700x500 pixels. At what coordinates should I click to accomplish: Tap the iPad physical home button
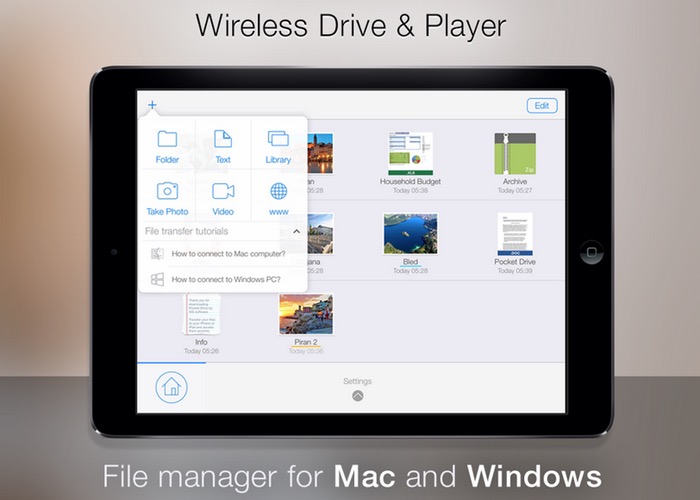(592, 252)
